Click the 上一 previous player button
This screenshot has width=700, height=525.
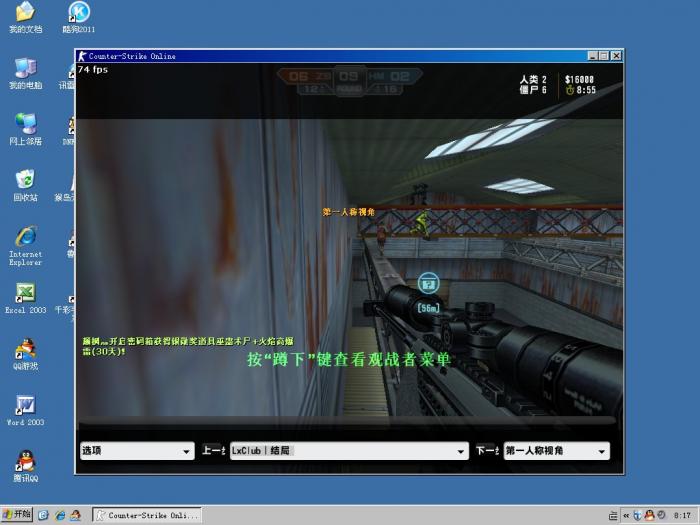pyautogui.click(x=213, y=450)
